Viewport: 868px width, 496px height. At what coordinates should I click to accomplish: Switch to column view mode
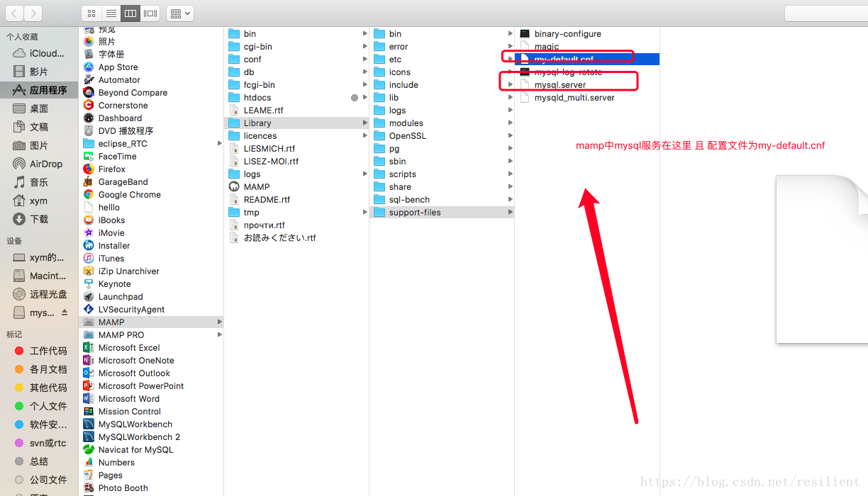pos(130,13)
